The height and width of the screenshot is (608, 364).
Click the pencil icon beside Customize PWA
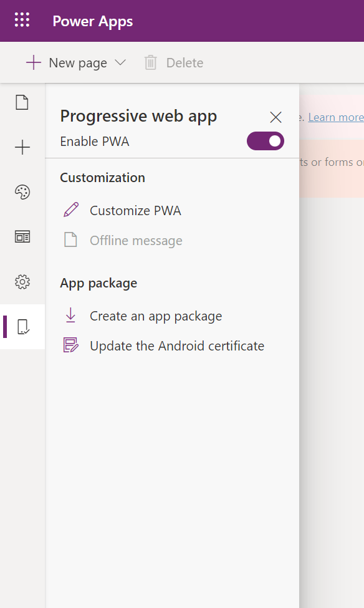(71, 210)
